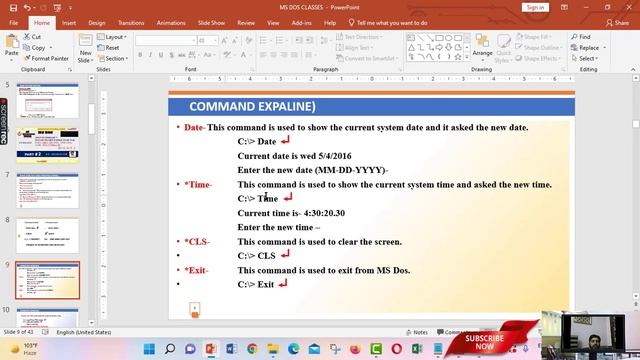The height and width of the screenshot is (360, 640).
Task: Select the rectangle shape in the shapes gallery
Action: (x=439, y=38)
